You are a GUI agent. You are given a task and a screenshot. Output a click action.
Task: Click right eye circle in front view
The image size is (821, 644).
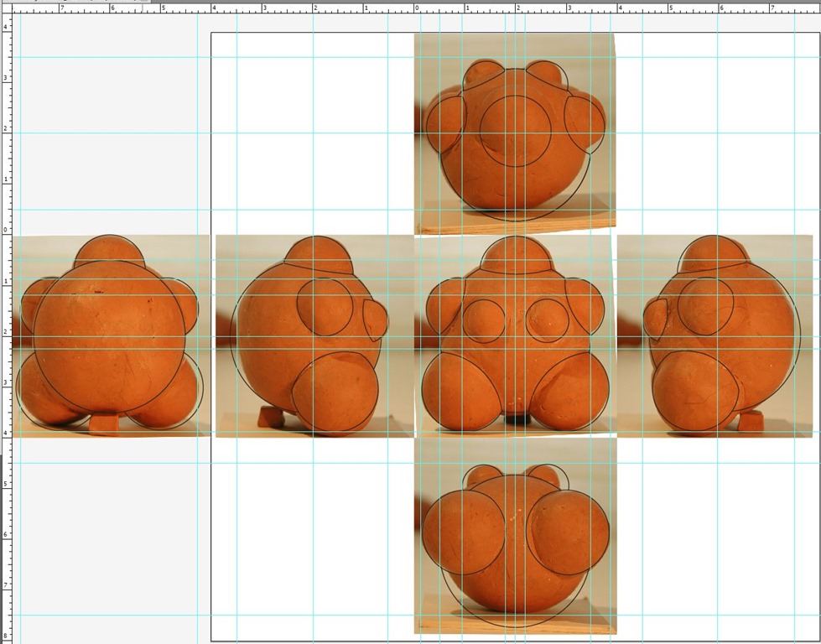tap(547, 320)
